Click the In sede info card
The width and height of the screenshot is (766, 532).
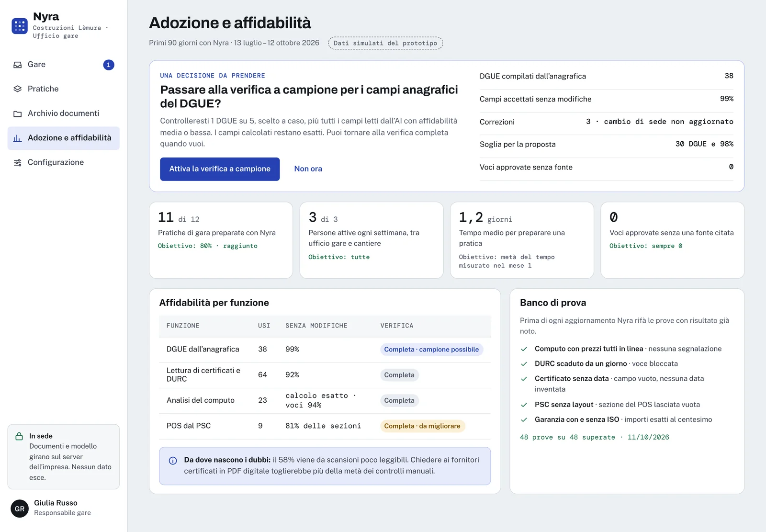pos(64,457)
